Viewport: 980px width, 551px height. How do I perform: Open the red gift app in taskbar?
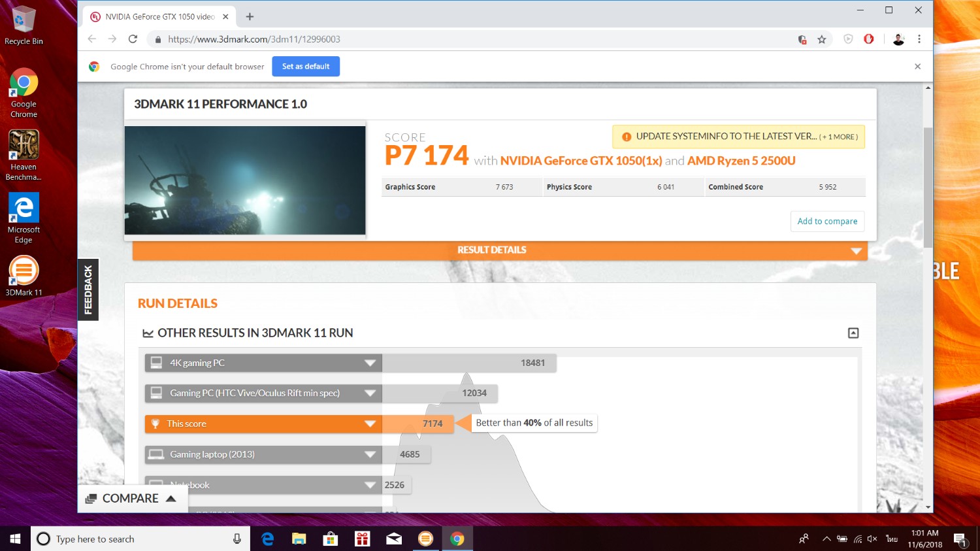pyautogui.click(x=362, y=539)
